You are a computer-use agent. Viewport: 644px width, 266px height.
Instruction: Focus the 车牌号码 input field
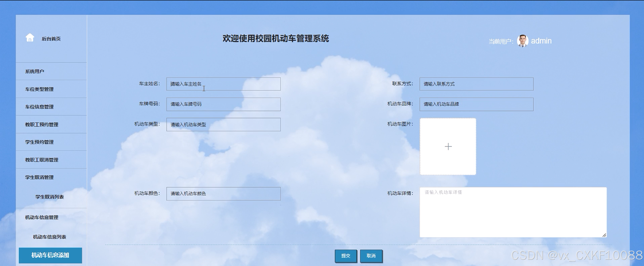223,104
